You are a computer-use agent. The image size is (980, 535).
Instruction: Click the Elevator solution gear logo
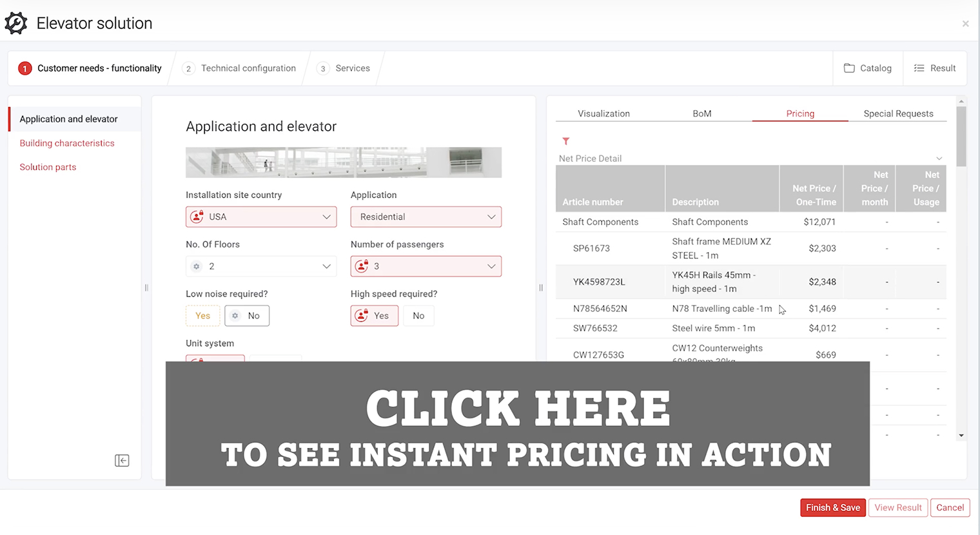click(15, 23)
